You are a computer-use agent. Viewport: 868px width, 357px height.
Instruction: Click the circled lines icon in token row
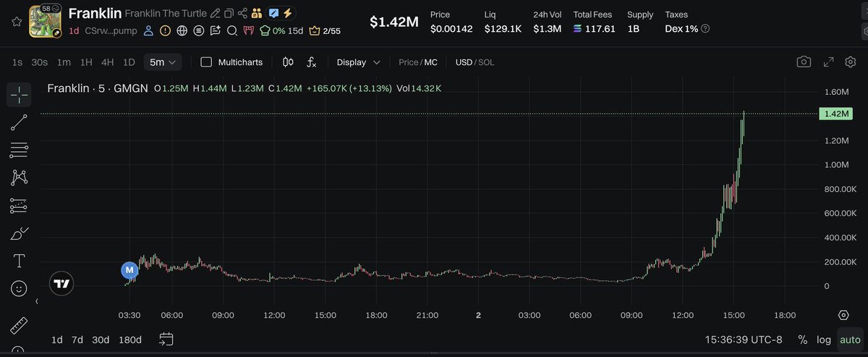coord(198,30)
